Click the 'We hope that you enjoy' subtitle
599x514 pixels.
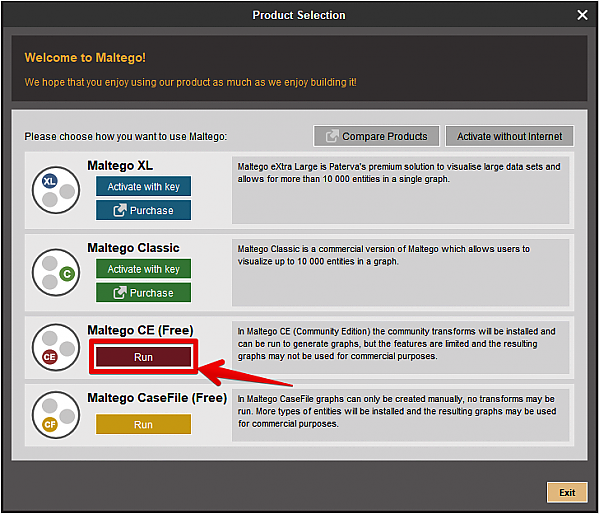[190, 82]
